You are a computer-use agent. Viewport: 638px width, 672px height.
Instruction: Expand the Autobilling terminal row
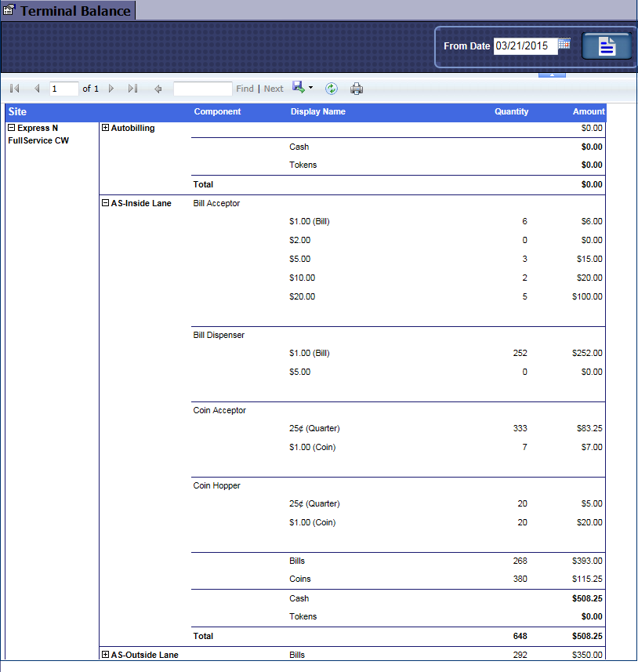coord(105,128)
